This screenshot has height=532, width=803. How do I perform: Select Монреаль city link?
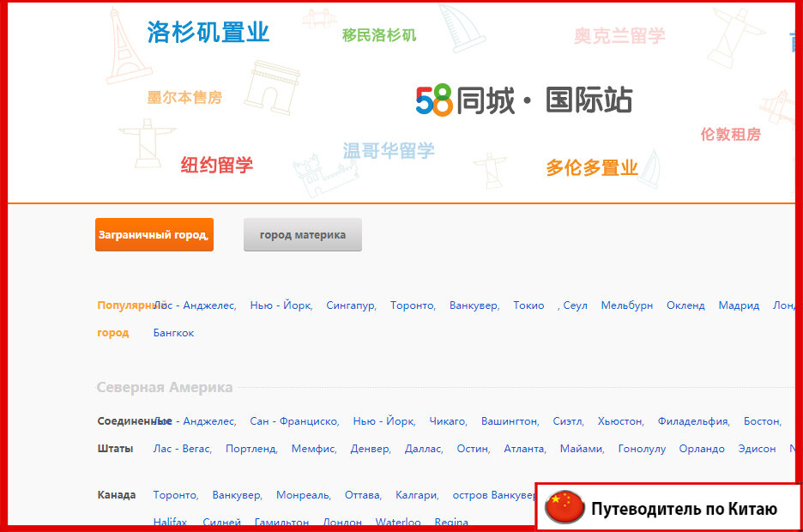[x=303, y=495]
